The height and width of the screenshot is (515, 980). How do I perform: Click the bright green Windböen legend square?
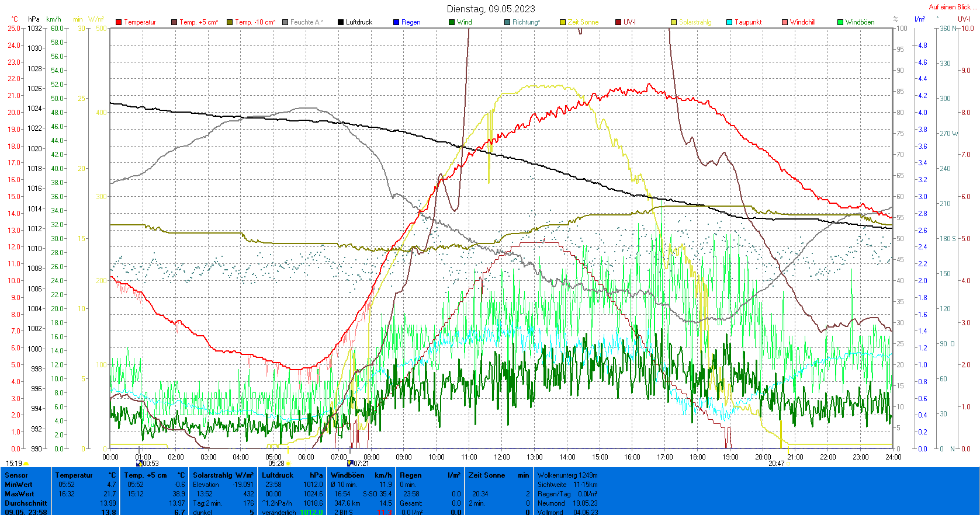[840, 22]
